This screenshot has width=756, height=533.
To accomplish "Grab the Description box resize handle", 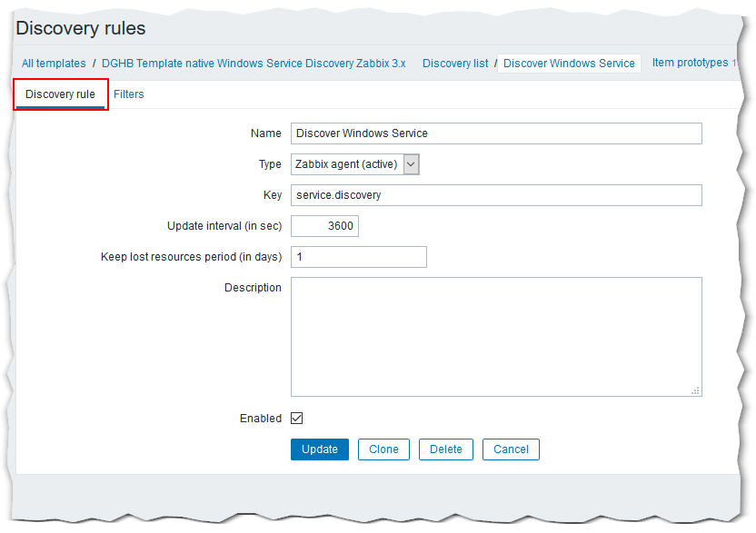I will point(695,390).
